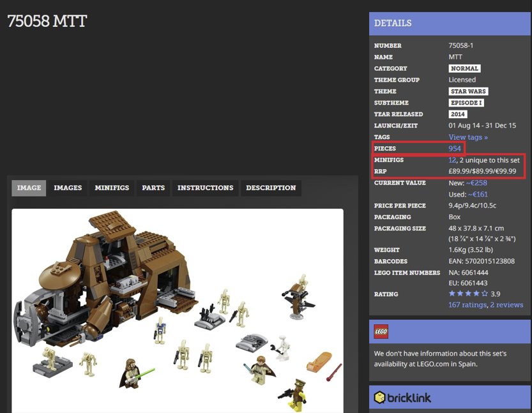Image resolution: width=532 pixels, height=413 pixels.
Task: Click the 954 pieces link
Action: click(x=455, y=149)
